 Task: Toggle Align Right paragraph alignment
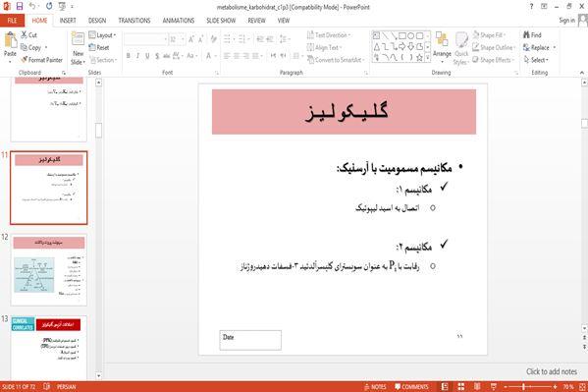245,56
